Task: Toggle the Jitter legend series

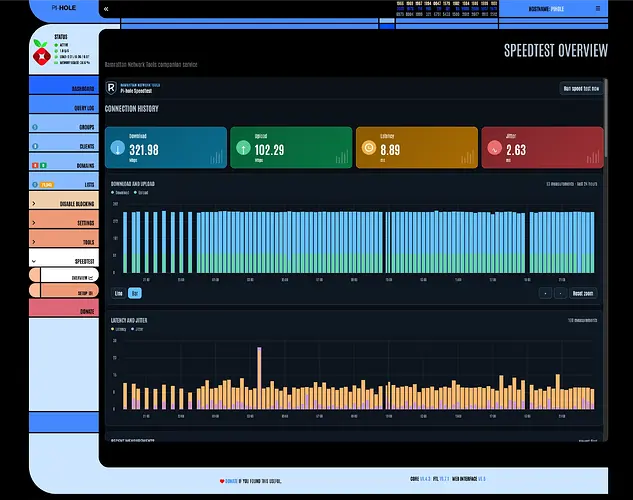Action: point(137,329)
